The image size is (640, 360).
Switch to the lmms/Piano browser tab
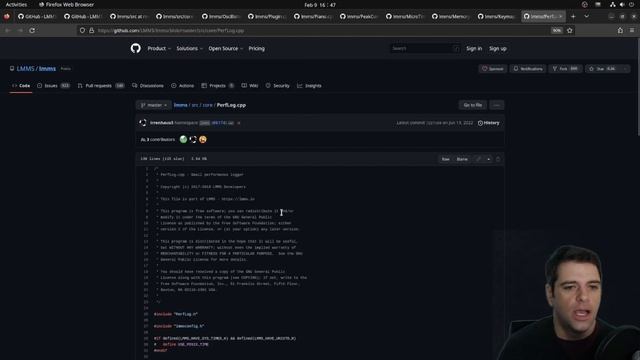pyautogui.click(x=312, y=16)
